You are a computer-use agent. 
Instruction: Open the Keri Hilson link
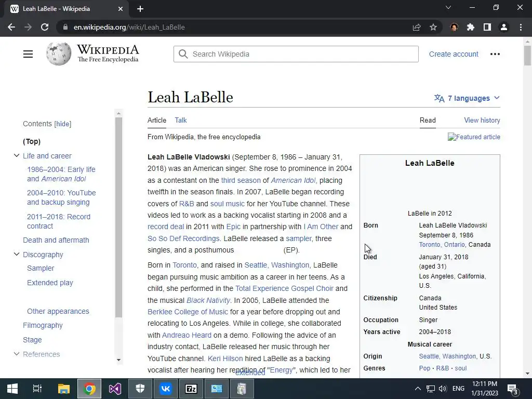click(225, 358)
